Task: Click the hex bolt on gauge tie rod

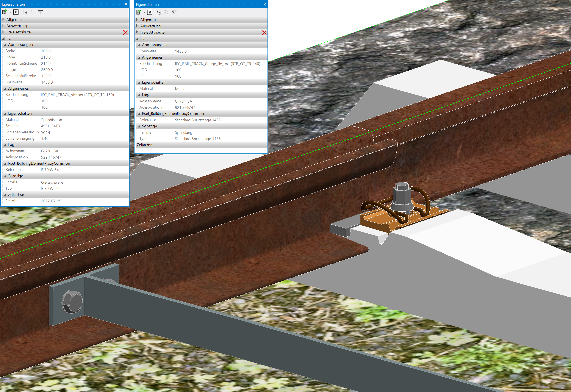Action: click(x=72, y=302)
